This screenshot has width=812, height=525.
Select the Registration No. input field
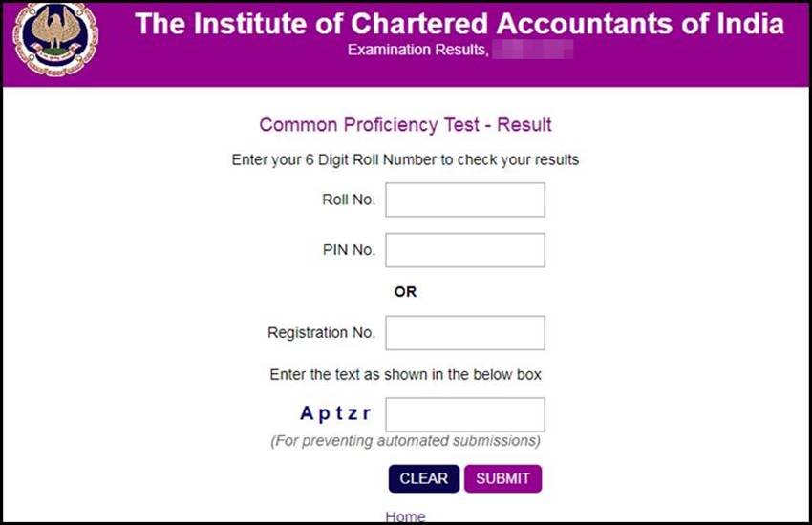click(464, 333)
